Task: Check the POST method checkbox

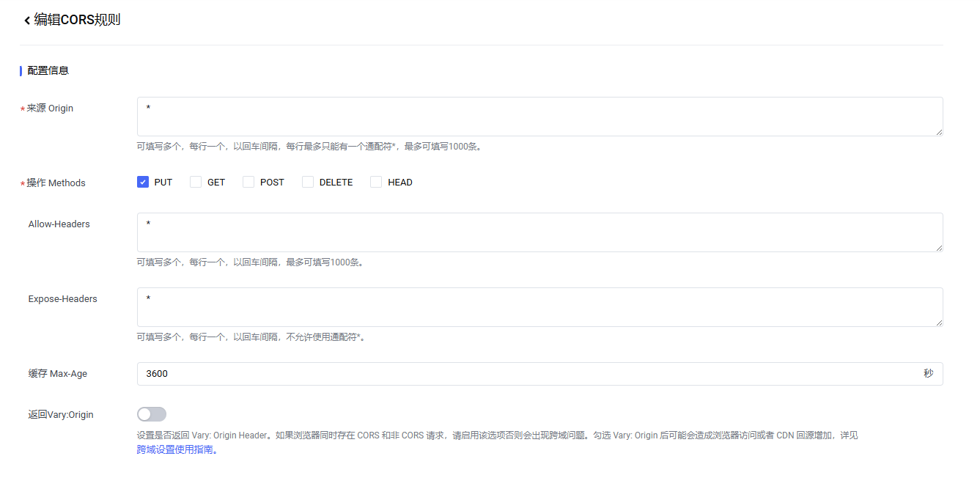Action: [248, 182]
